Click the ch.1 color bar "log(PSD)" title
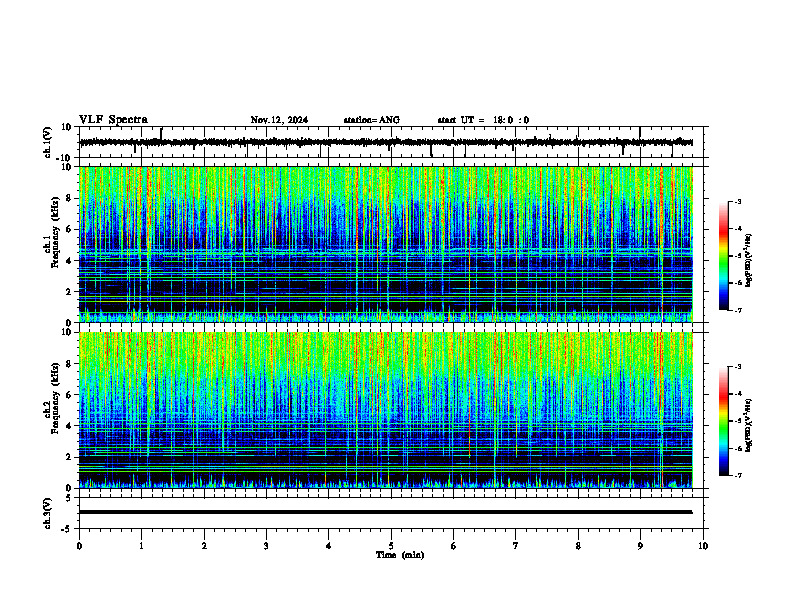The width and height of the screenshot is (792, 612). pos(749,260)
